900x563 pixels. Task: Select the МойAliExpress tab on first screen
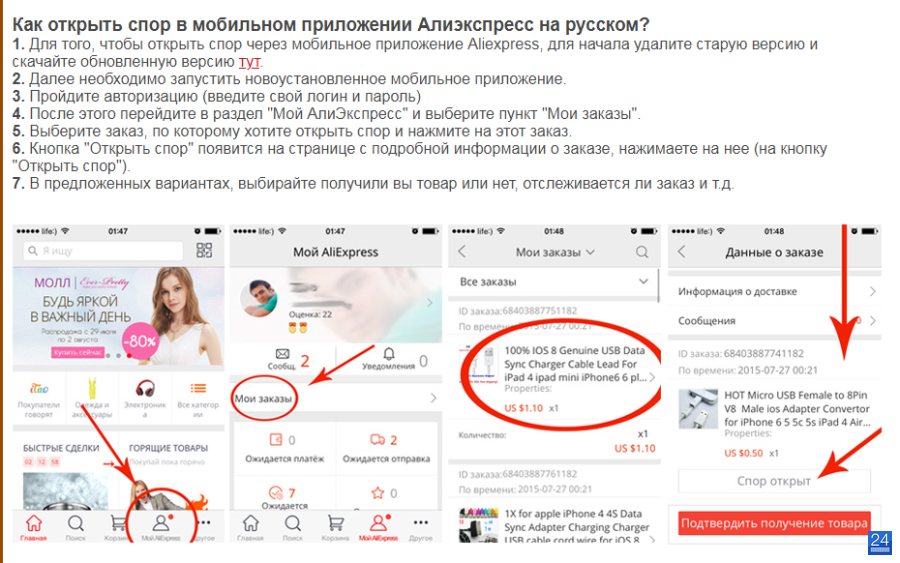[161, 528]
